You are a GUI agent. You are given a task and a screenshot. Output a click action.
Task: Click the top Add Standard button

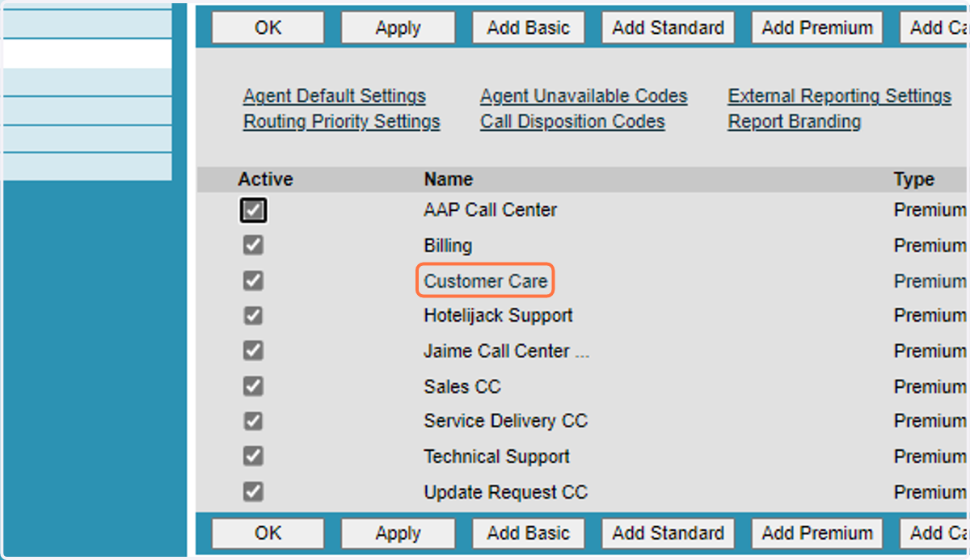coord(668,27)
